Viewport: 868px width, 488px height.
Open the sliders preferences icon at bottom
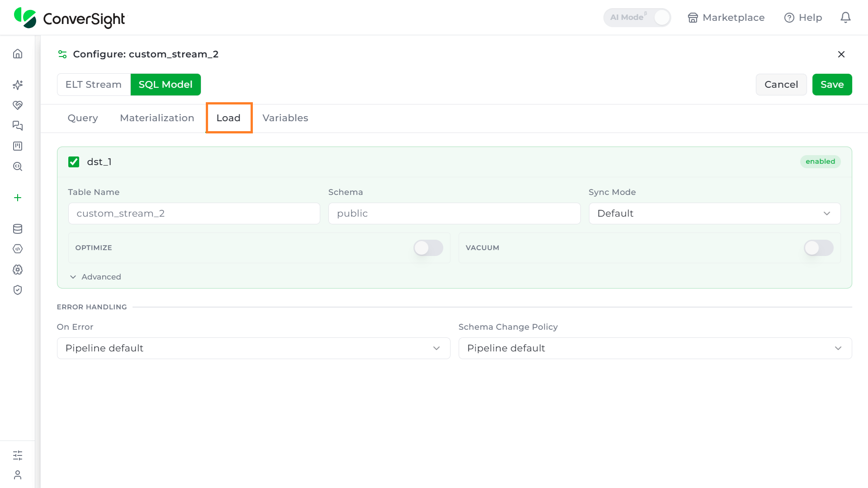pos(18,455)
